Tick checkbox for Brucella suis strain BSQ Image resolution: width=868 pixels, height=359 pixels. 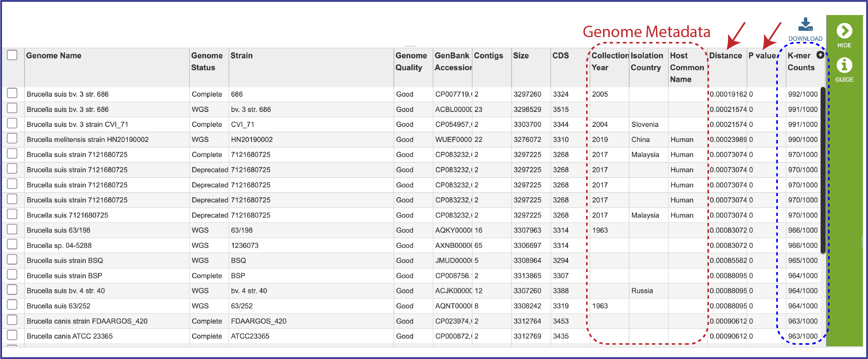tap(12, 260)
